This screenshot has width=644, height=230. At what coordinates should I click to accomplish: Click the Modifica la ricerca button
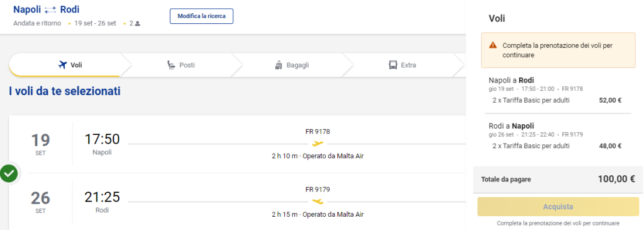202,16
